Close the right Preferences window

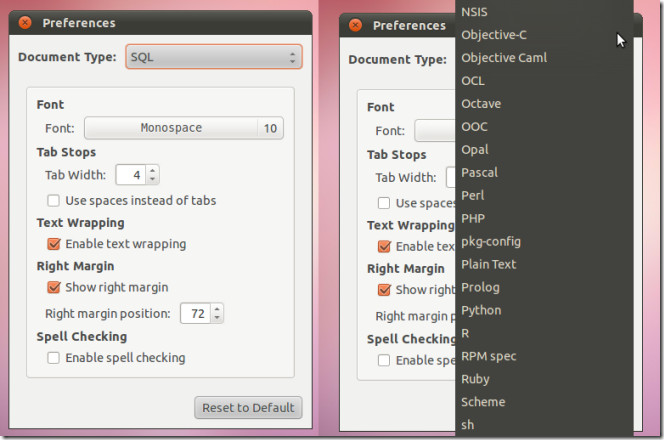pyautogui.click(x=355, y=25)
